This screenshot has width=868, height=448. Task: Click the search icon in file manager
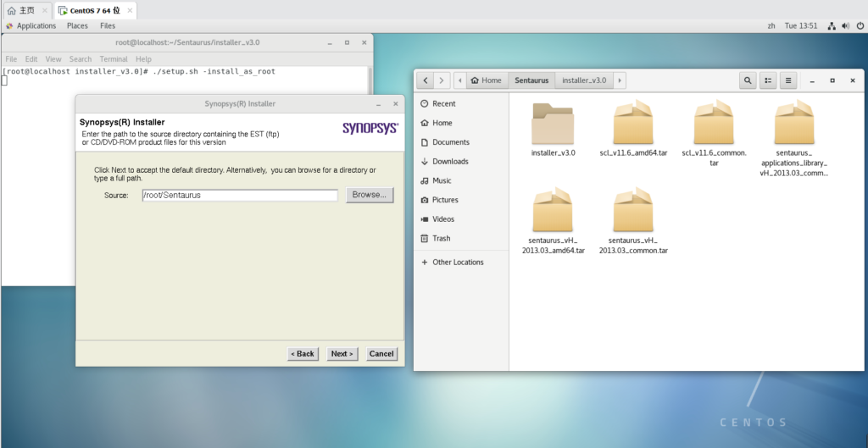coord(748,80)
